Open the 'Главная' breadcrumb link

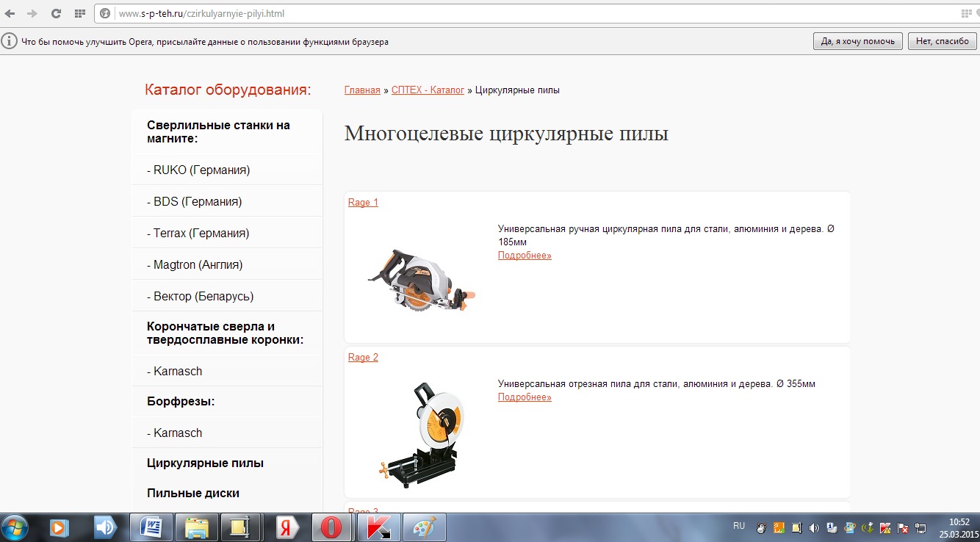tap(362, 90)
